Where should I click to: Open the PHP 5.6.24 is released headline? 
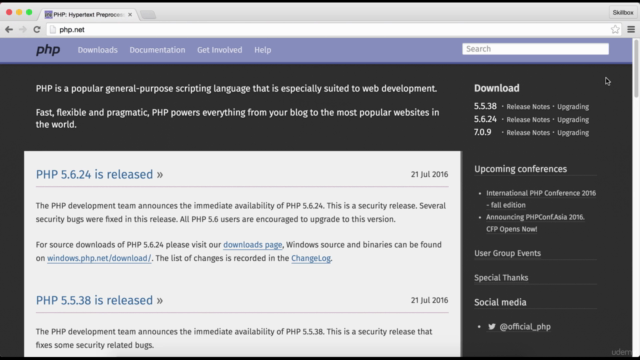[x=99, y=174]
